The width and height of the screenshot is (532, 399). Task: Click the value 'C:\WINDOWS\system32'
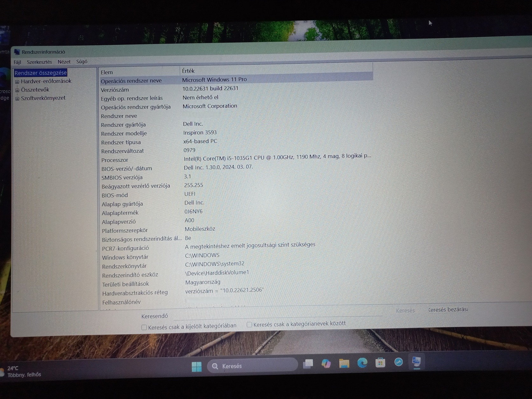click(x=215, y=264)
